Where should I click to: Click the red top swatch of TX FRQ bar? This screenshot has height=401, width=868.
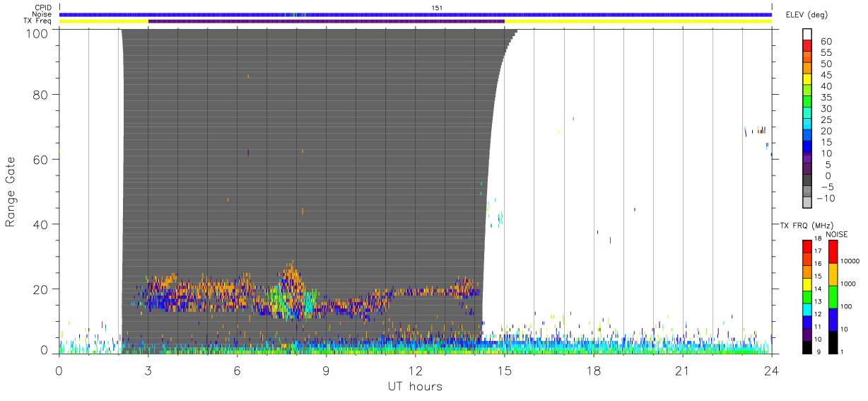pyautogui.click(x=807, y=246)
